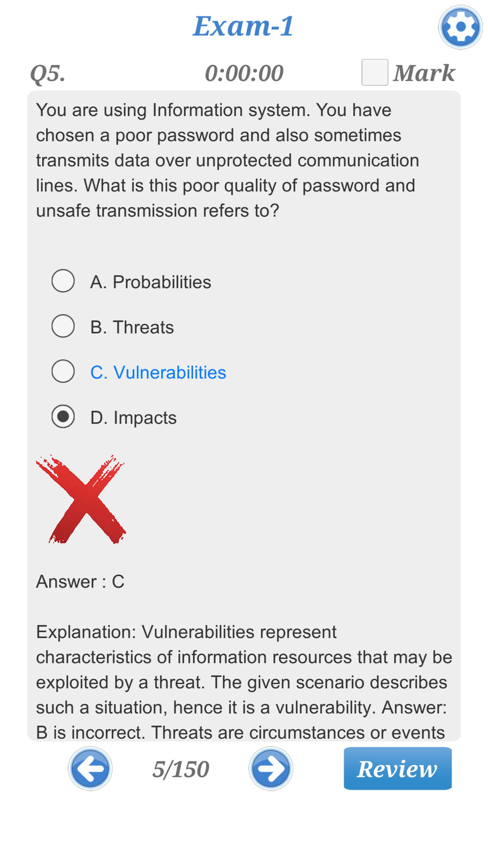Image resolution: width=488 pixels, height=868 pixels.
Task: Open settings via the gear icon
Action: pos(460,27)
